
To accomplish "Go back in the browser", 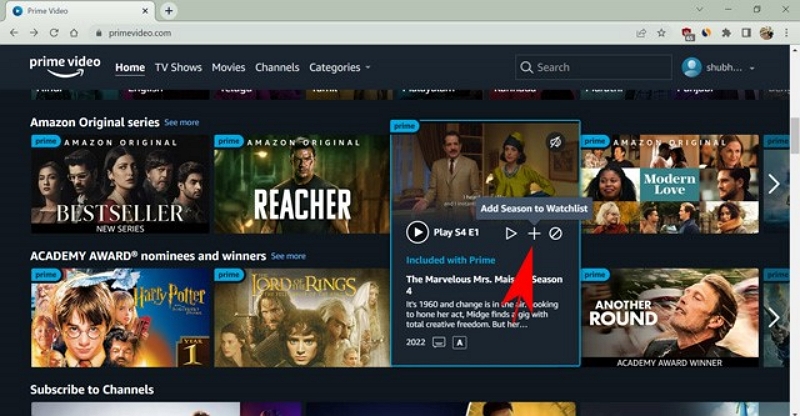I will (14, 33).
